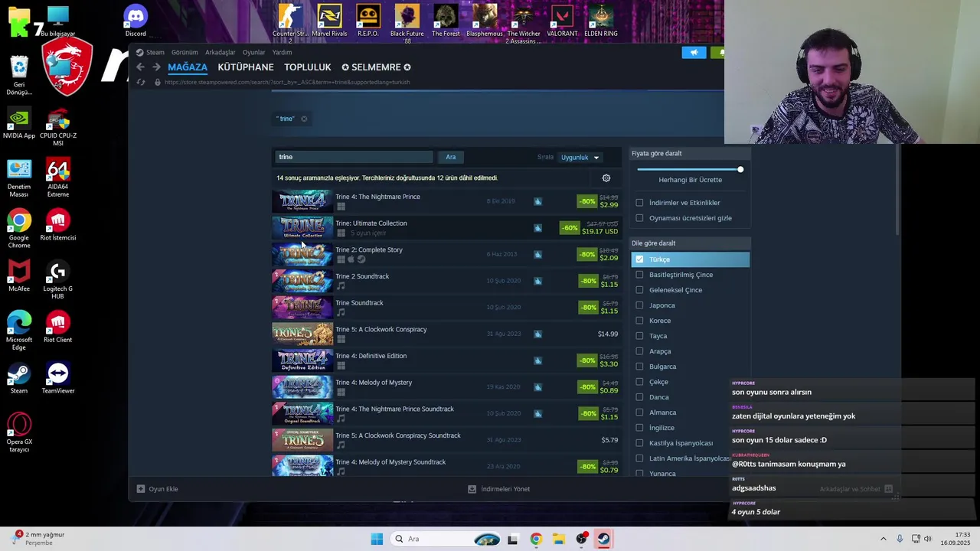Collapse Fiyata göre daralt section
Viewport: 980px width, 551px height.
pyautogui.click(x=690, y=153)
